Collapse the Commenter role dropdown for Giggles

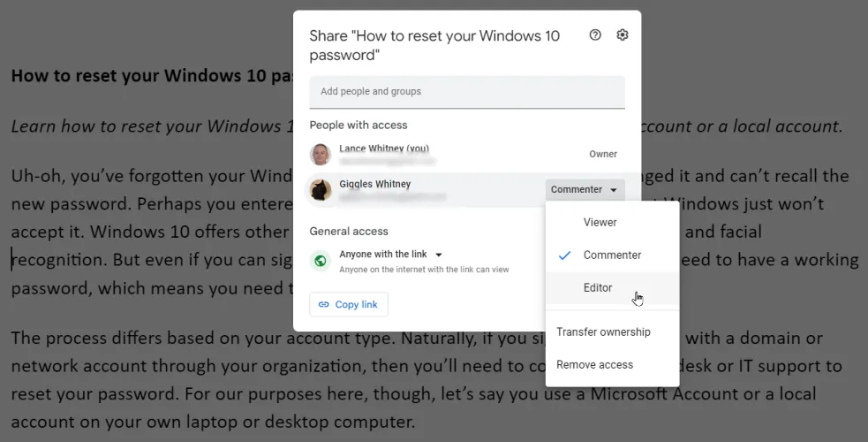coord(585,189)
